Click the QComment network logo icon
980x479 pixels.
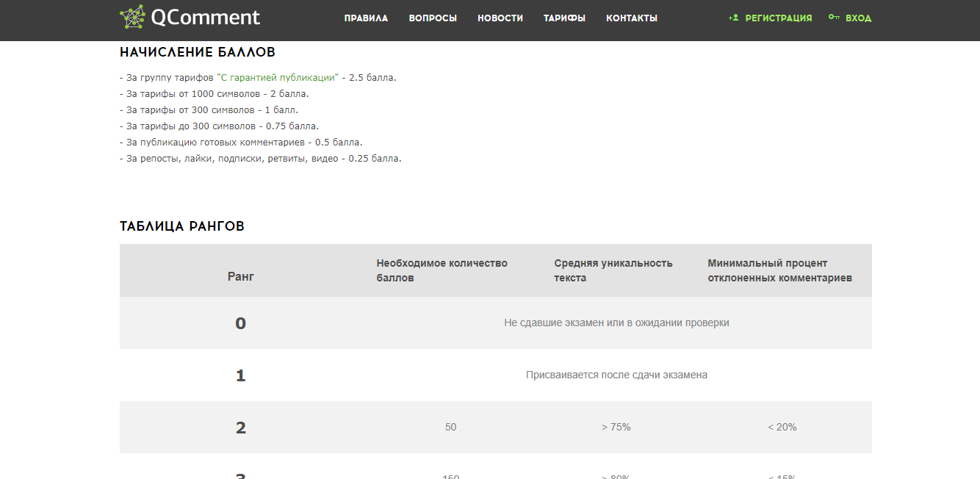point(133,17)
